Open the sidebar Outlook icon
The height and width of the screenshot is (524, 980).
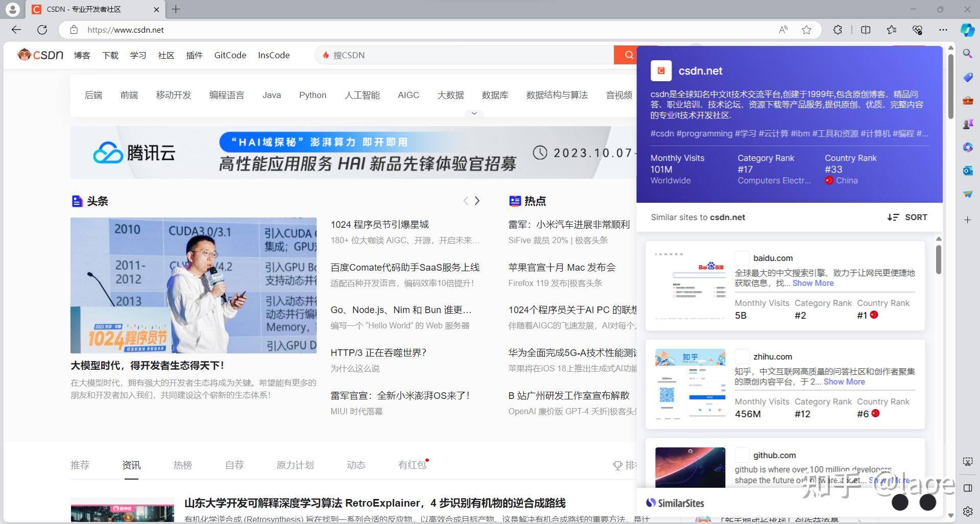coord(968,171)
